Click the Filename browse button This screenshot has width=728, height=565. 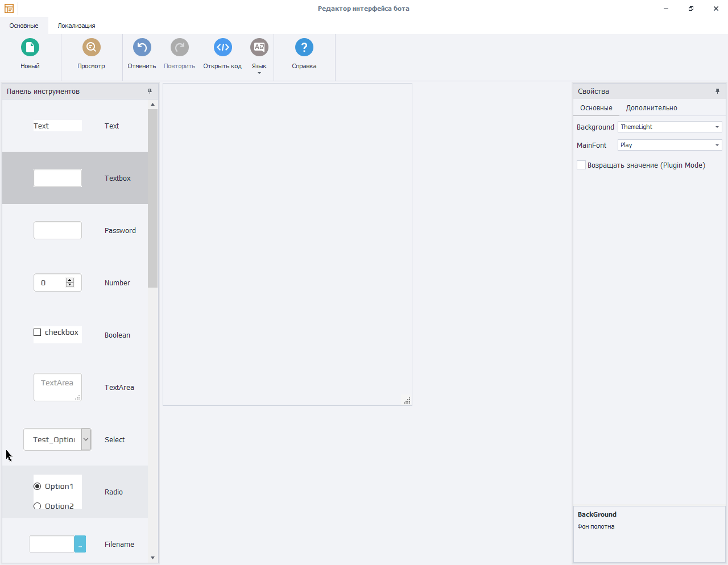(80, 545)
